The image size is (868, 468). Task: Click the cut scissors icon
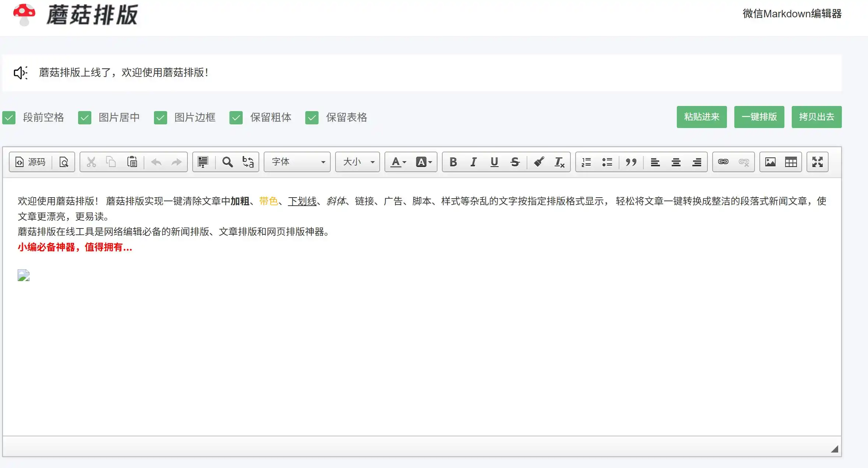91,162
